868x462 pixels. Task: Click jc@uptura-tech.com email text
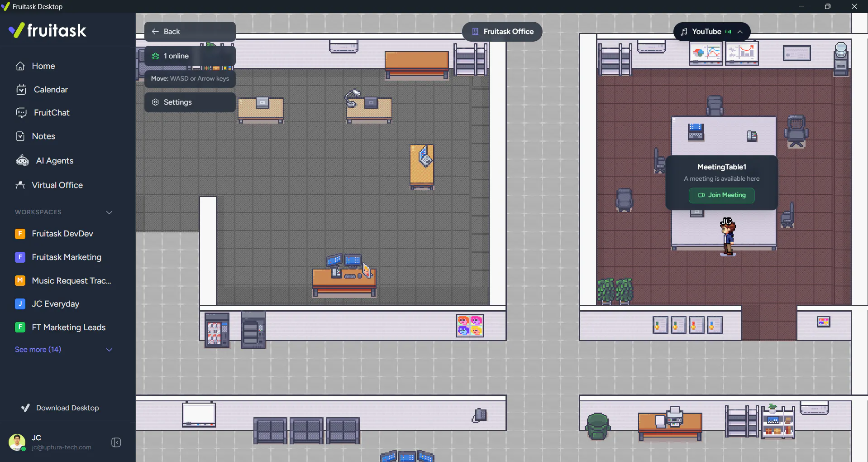pos(62,448)
